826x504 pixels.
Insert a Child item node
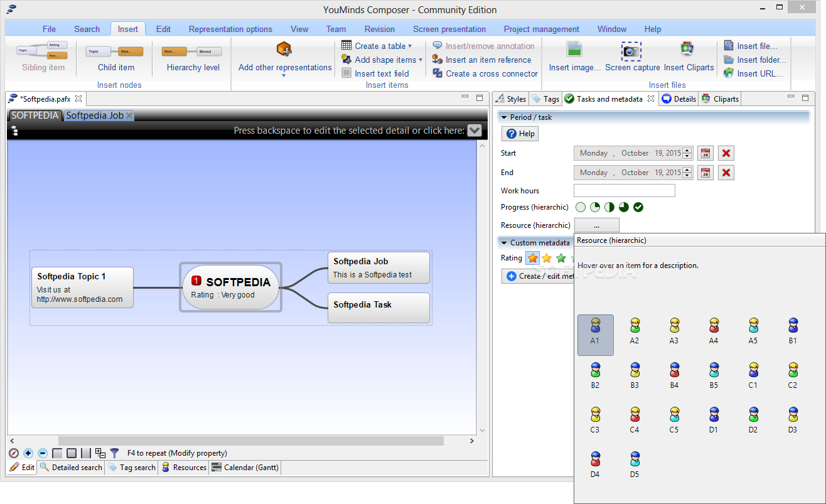(115, 58)
